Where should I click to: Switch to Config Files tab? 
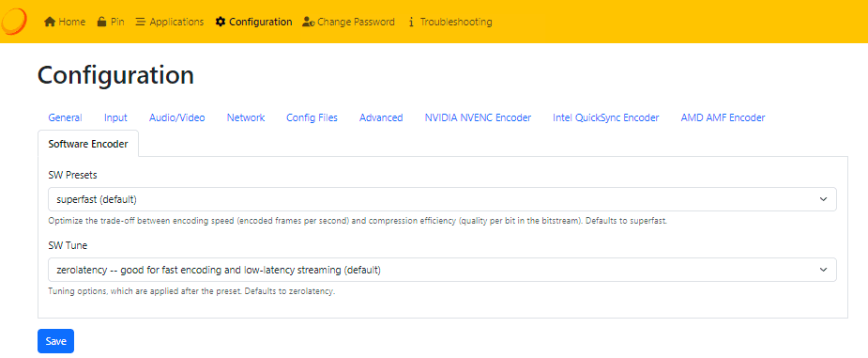[x=312, y=117]
